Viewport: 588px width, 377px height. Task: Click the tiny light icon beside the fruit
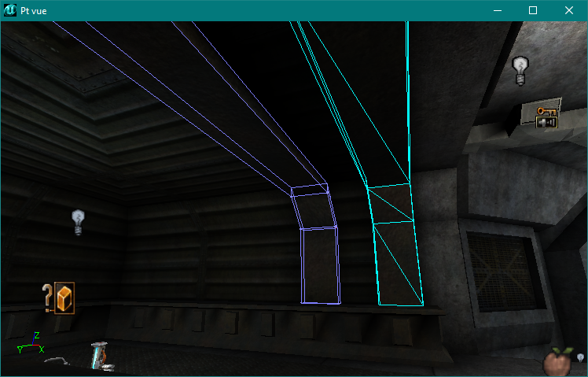click(x=580, y=358)
